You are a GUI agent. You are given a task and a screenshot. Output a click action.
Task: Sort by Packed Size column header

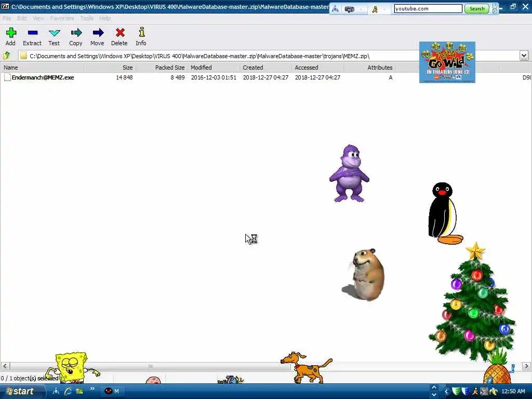[x=162, y=68]
